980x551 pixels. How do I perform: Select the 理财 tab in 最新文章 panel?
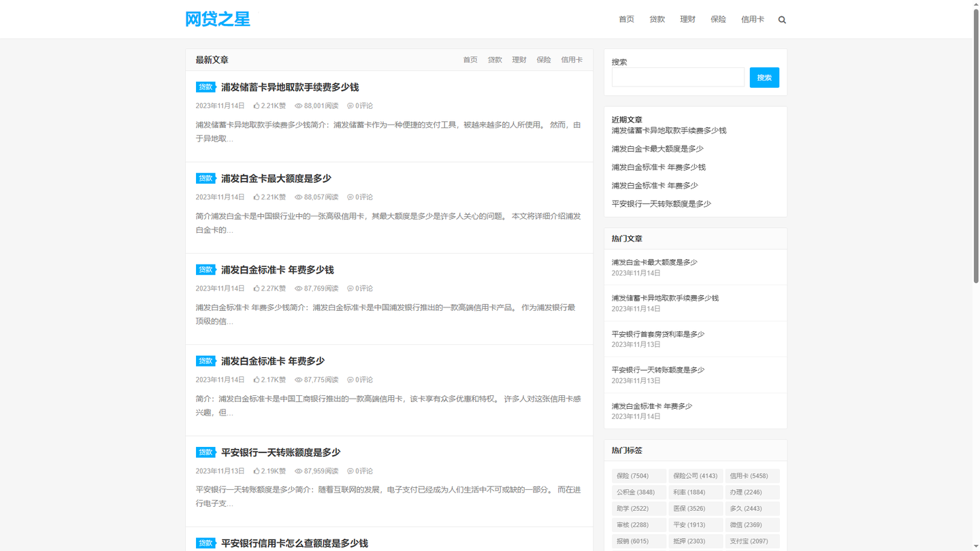coord(519,60)
